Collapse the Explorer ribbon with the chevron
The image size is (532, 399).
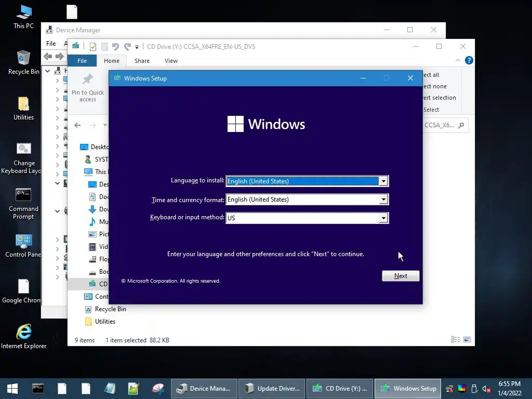[457, 60]
